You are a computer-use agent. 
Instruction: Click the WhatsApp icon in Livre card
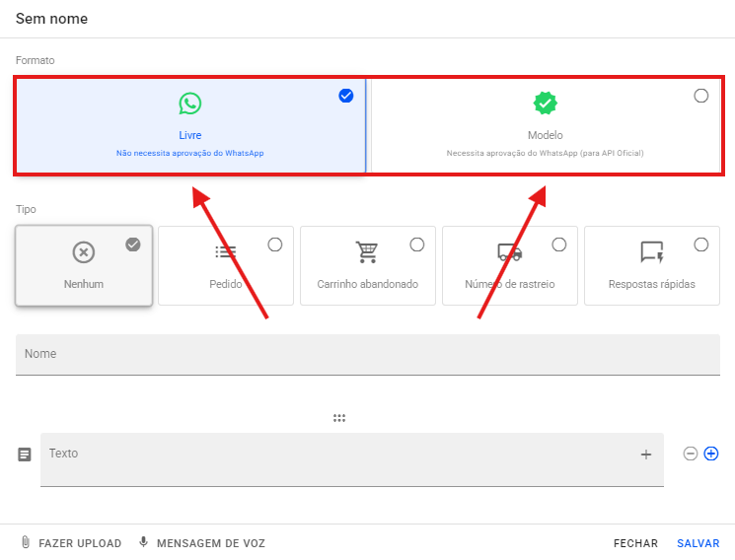190,104
